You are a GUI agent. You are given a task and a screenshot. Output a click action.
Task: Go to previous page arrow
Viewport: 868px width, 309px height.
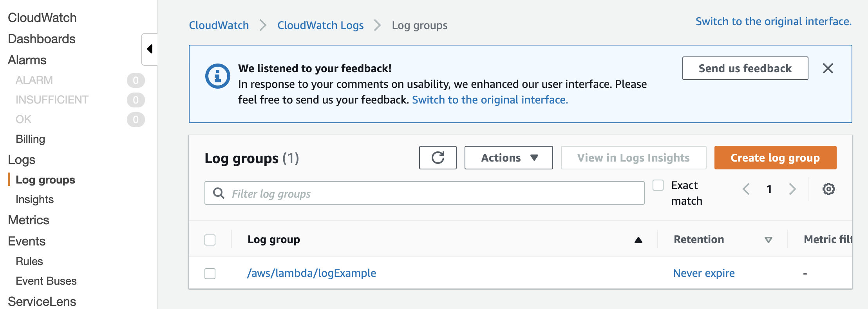click(746, 189)
